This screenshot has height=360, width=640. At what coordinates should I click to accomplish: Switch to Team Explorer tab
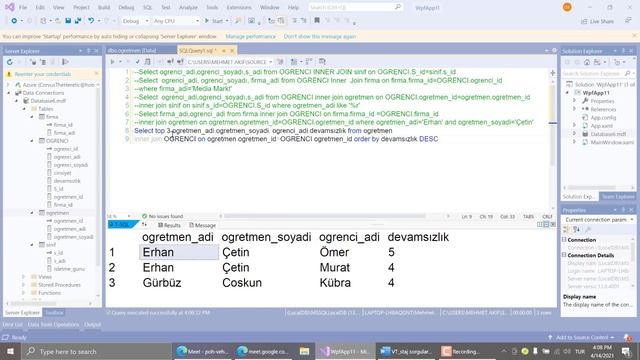tap(618, 197)
